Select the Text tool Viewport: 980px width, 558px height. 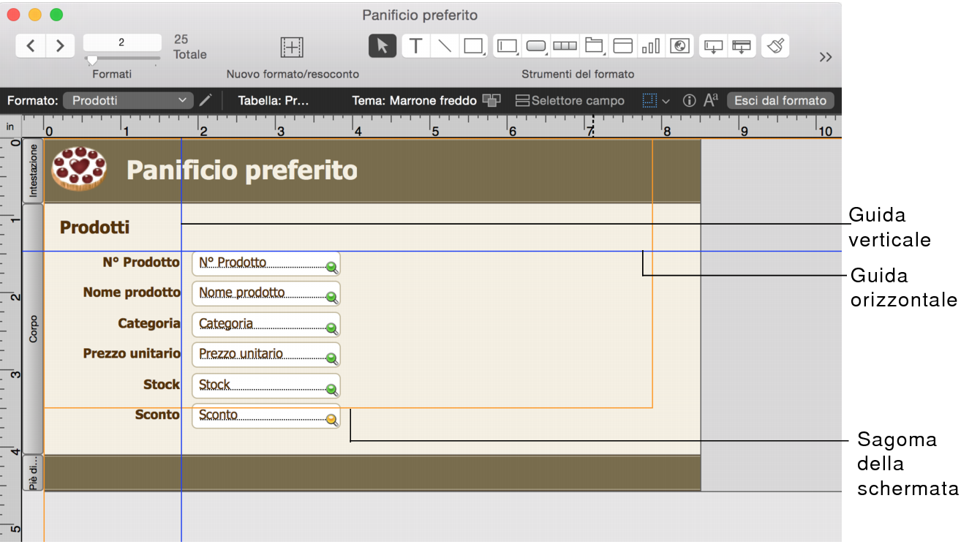[x=415, y=46]
